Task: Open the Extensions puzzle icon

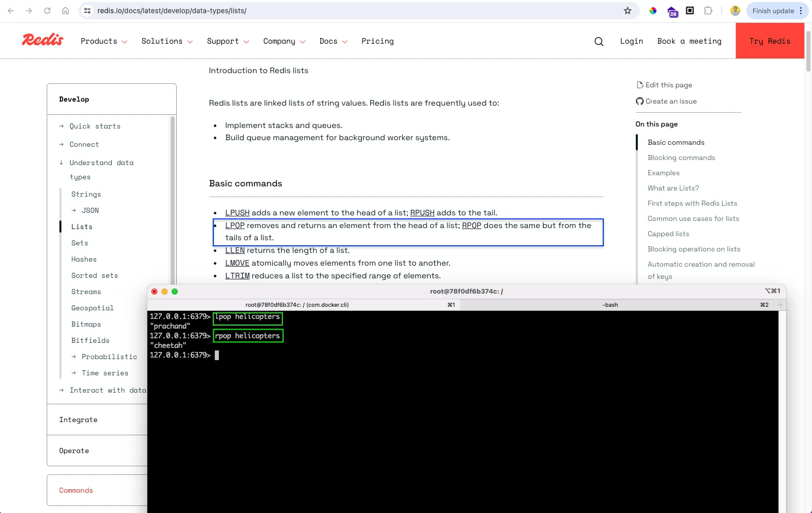Action: pyautogui.click(x=708, y=10)
